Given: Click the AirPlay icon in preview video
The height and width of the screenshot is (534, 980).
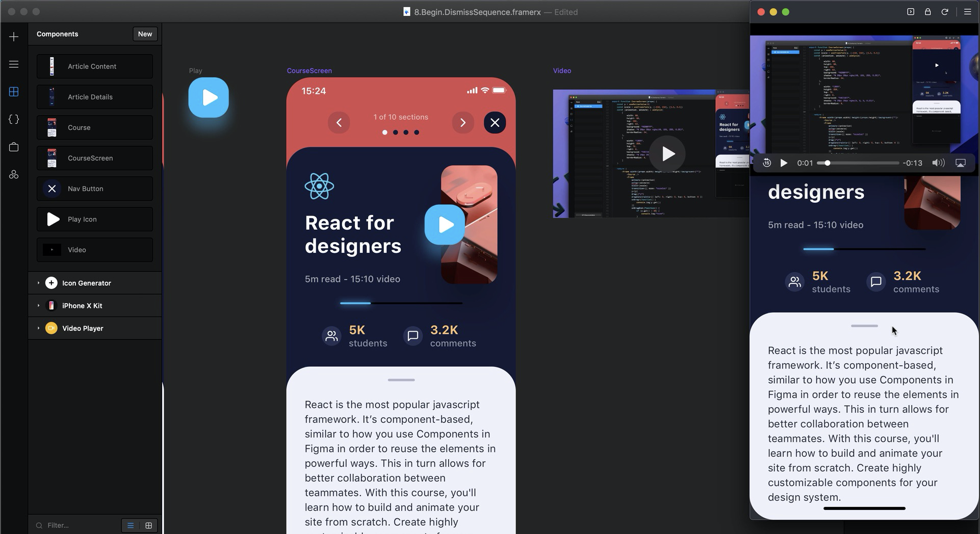Looking at the screenshot, I should (x=961, y=163).
